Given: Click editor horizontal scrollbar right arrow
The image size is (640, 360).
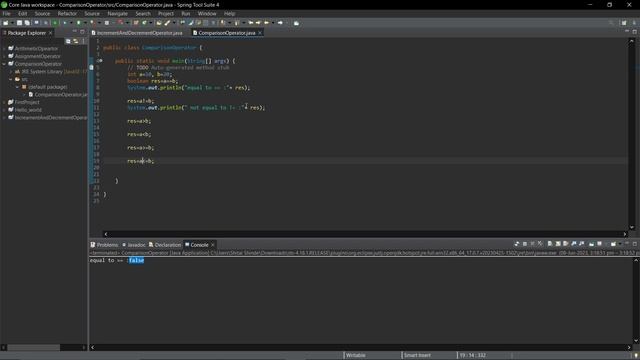Looking at the screenshot, I should [625, 234].
